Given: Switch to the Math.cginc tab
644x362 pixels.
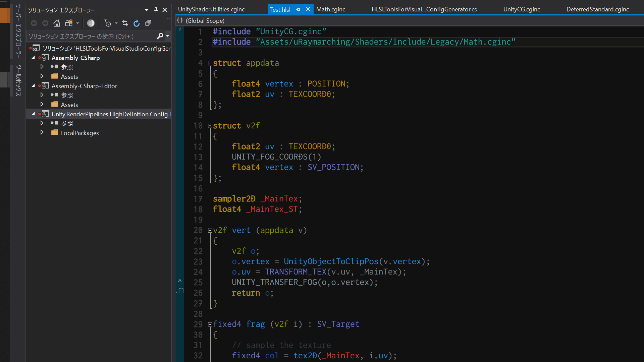Looking at the screenshot, I should click(330, 9).
